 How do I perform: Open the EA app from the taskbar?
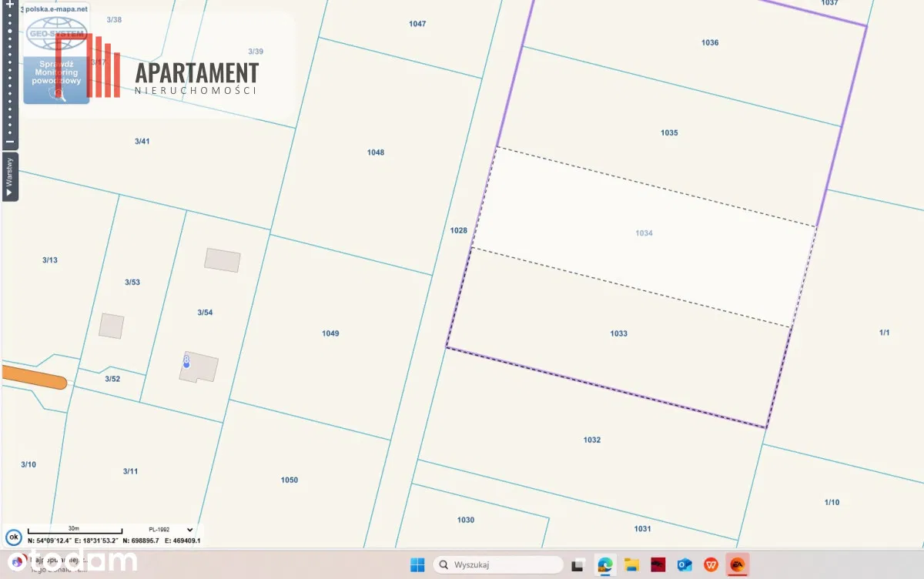[x=738, y=565]
